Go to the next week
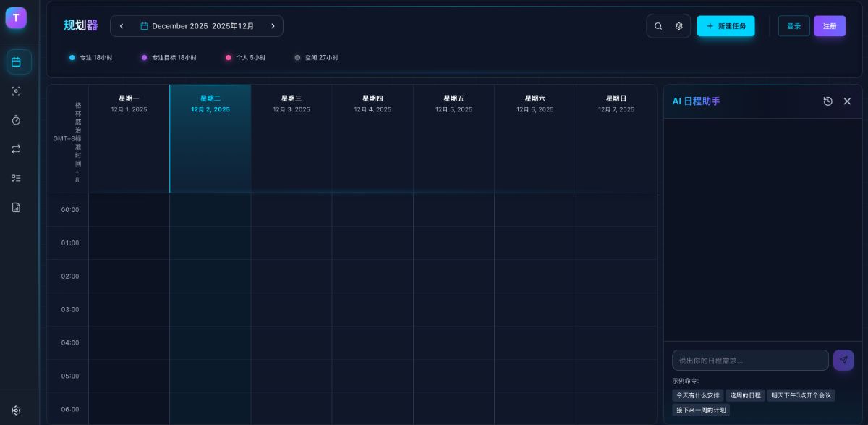The width and height of the screenshot is (868, 425). click(x=273, y=26)
